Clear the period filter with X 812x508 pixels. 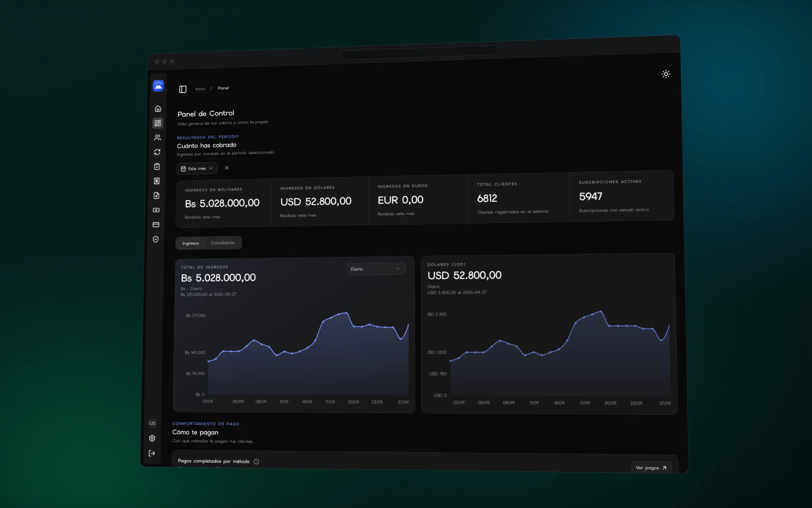tap(227, 168)
